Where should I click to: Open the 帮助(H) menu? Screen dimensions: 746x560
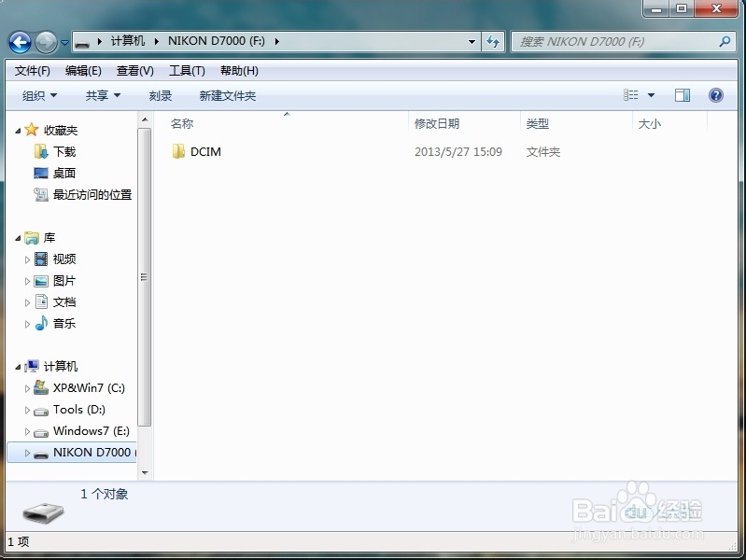239,71
